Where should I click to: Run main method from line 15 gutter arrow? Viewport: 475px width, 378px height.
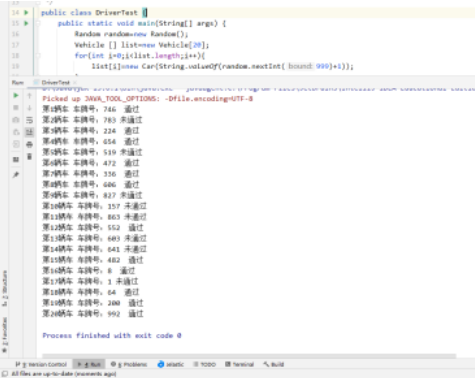pos(26,23)
